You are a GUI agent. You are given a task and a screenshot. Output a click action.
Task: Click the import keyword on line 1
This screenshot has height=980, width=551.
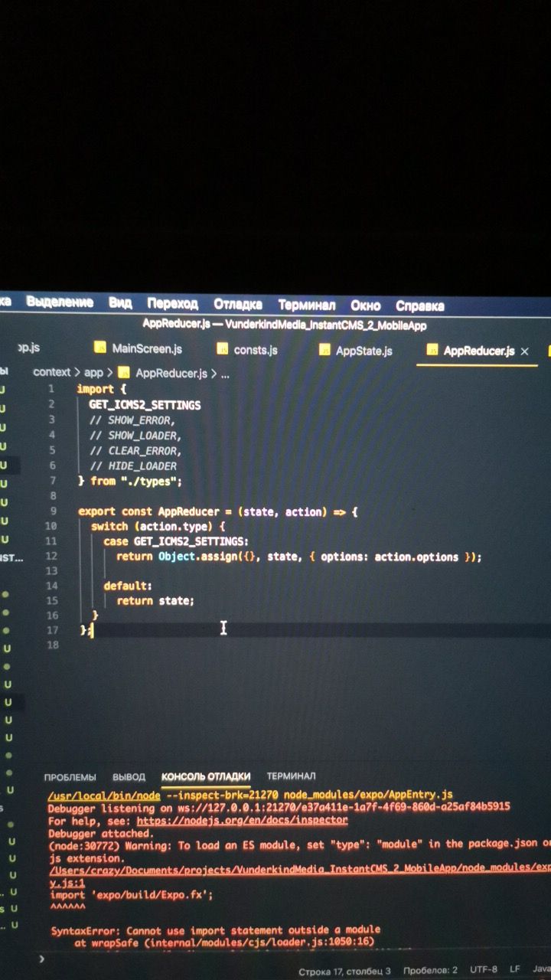pos(95,389)
